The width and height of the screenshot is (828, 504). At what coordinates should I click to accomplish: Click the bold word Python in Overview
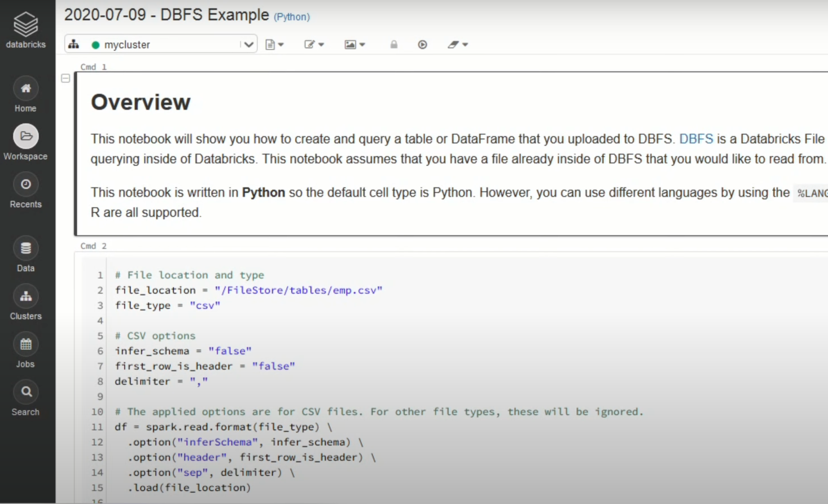pos(264,192)
